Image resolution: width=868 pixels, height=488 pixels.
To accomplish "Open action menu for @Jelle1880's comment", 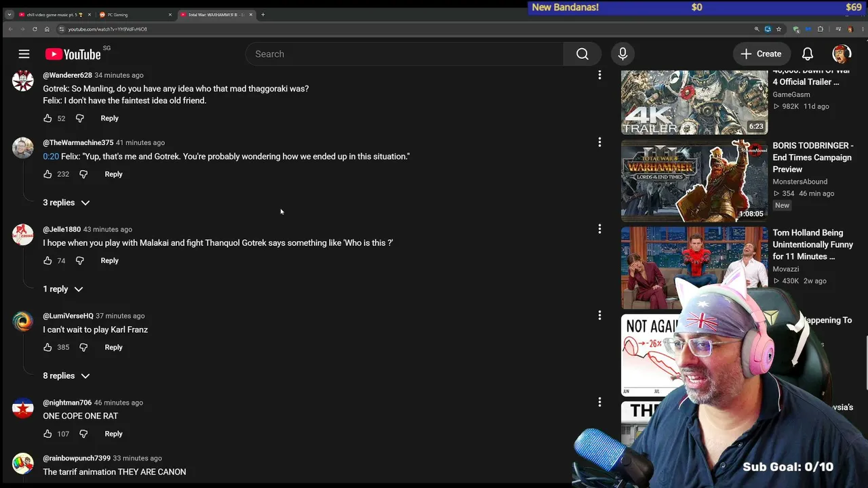I will (599, 229).
